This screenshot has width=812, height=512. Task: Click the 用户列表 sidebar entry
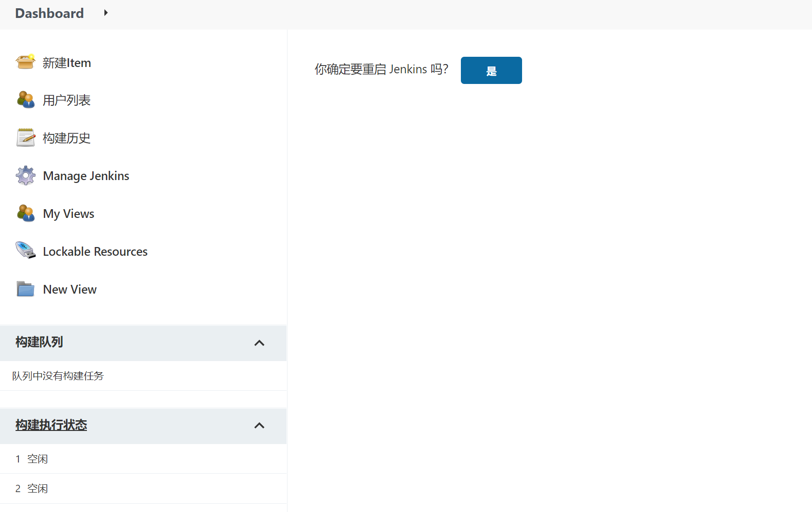(x=67, y=100)
